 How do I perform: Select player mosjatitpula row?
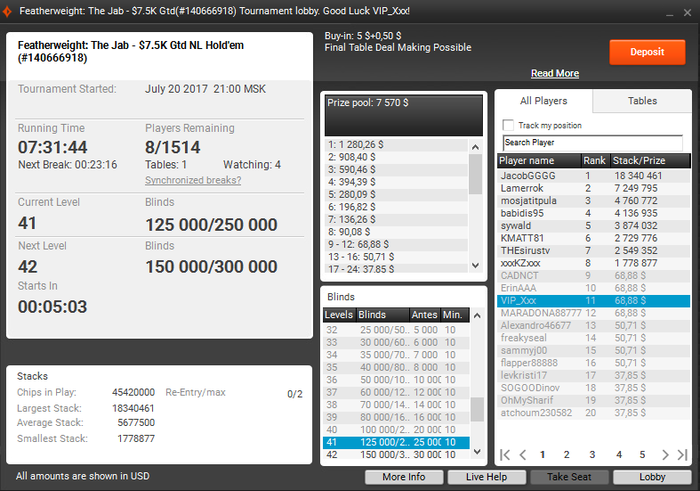coord(593,201)
